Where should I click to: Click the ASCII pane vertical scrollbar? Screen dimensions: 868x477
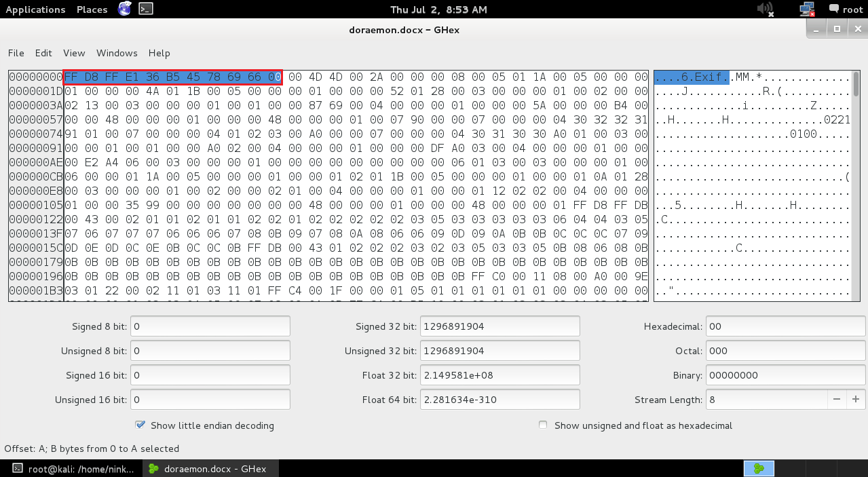pyautogui.click(x=856, y=185)
